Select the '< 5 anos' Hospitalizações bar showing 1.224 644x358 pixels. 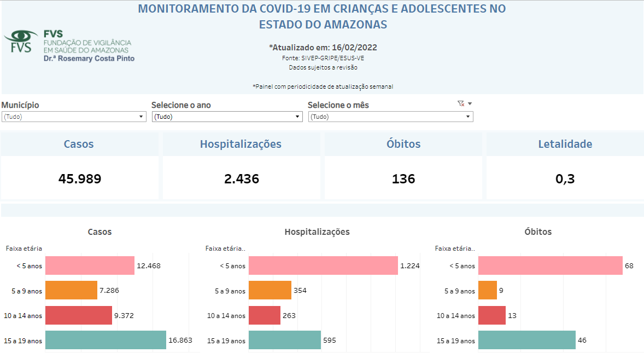click(x=323, y=265)
